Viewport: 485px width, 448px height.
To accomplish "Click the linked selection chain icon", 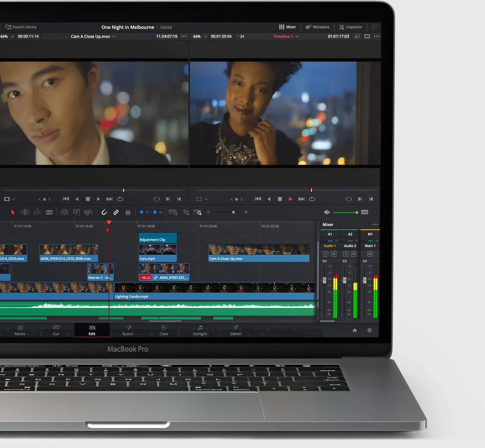I will click(x=116, y=212).
